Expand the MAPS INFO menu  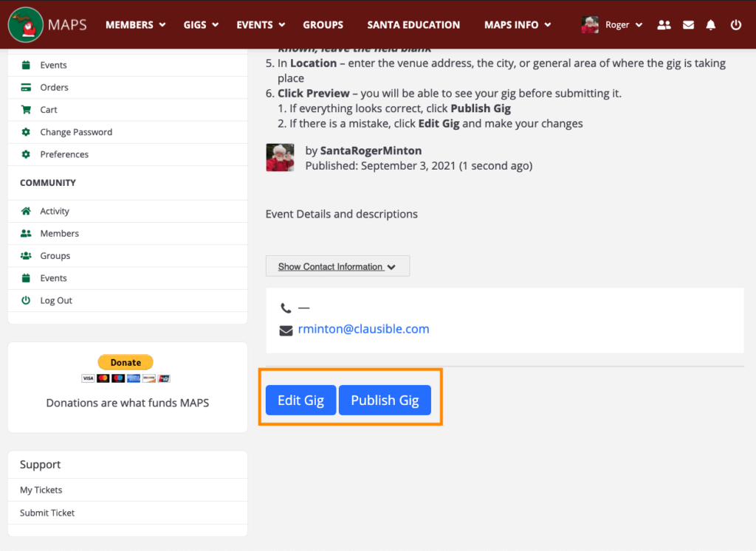[518, 25]
